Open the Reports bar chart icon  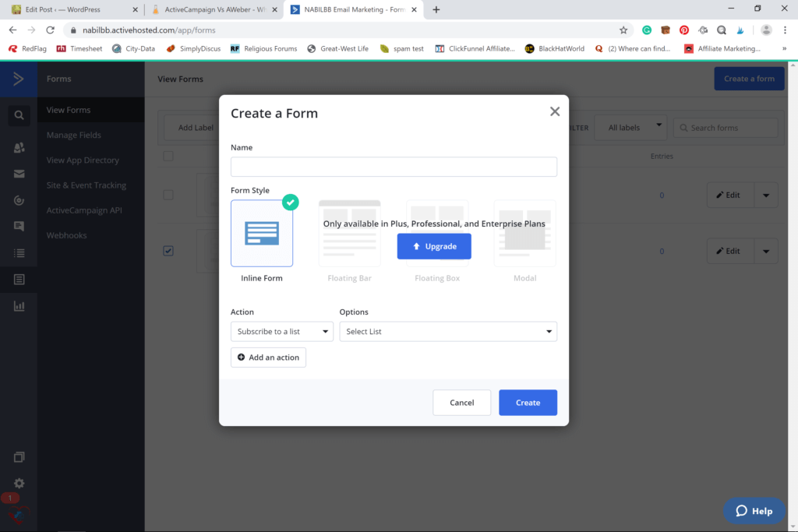19,305
